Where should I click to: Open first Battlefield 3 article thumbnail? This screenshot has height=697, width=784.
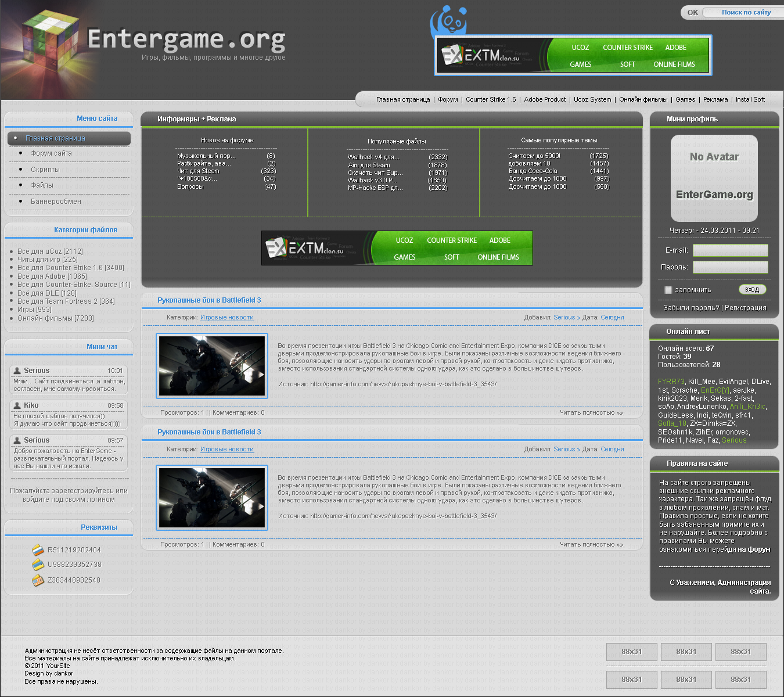pyautogui.click(x=212, y=366)
